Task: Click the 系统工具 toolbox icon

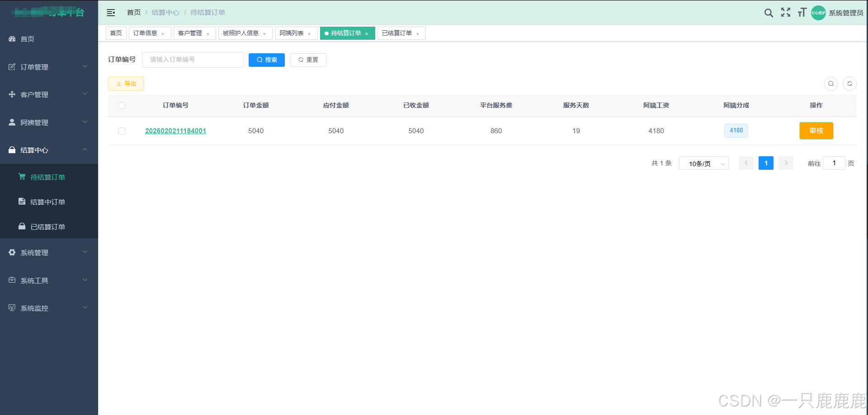Action: pyautogui.click(x=12, y=280)
